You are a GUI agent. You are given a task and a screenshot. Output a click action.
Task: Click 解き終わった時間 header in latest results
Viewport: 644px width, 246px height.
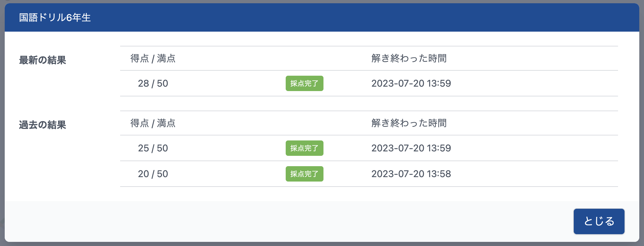tap(409, 59)
